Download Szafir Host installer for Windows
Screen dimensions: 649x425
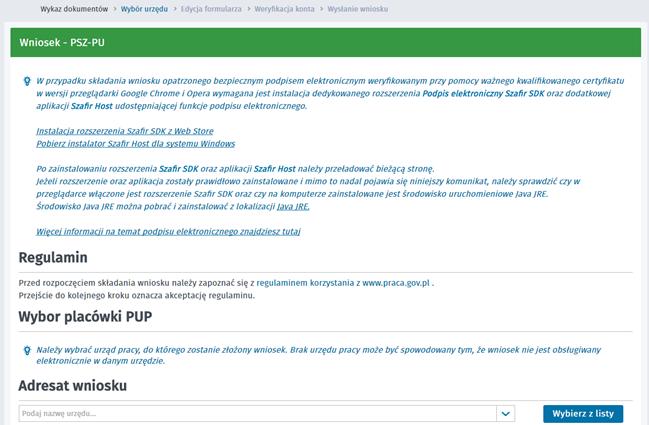[135, 144]
